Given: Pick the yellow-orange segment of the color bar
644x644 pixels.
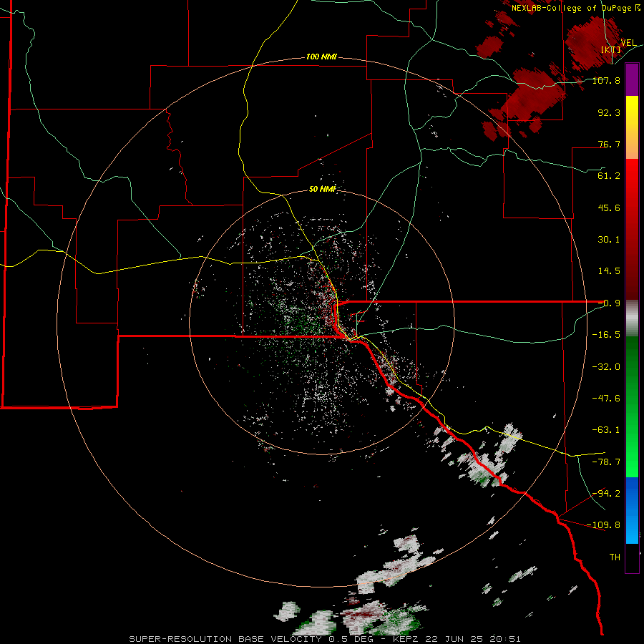Looking at the screenshot, I should pyautogui.click(x=632, y=127).
